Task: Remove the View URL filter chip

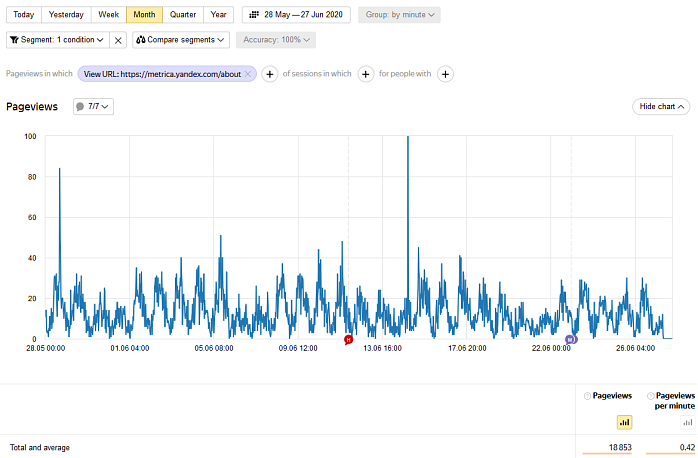Action: click(249, 74)
